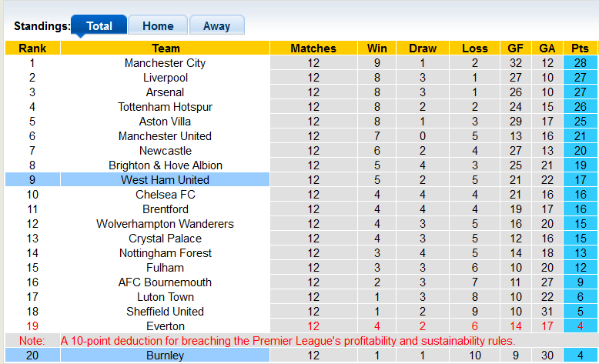
Task: Select the Matches column header
Action: [313, 48]
